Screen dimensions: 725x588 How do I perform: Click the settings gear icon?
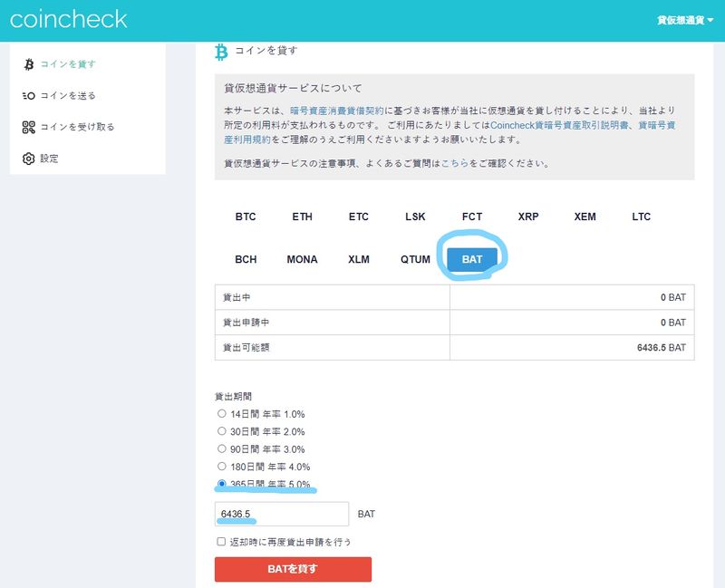click(x=28, y=159)
